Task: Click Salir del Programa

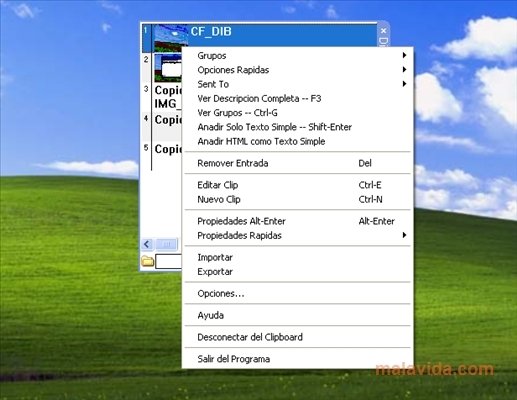Action: click(298, 359)
